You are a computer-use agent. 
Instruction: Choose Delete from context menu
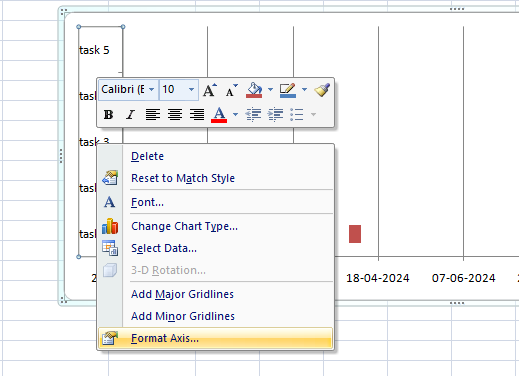click(x=216, y=156)
